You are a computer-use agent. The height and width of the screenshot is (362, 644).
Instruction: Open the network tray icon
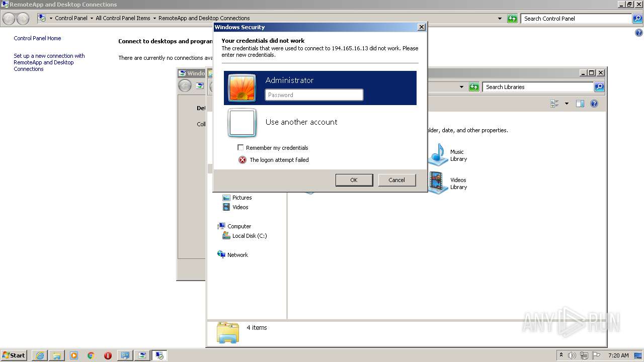coord(584,355)
